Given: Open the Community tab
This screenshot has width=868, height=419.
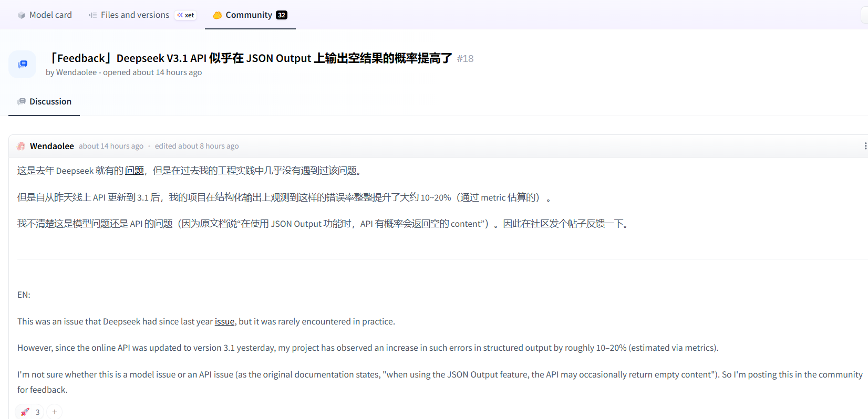Looking at the screenshot, I should pyautogui.click(x=250, y=15).
